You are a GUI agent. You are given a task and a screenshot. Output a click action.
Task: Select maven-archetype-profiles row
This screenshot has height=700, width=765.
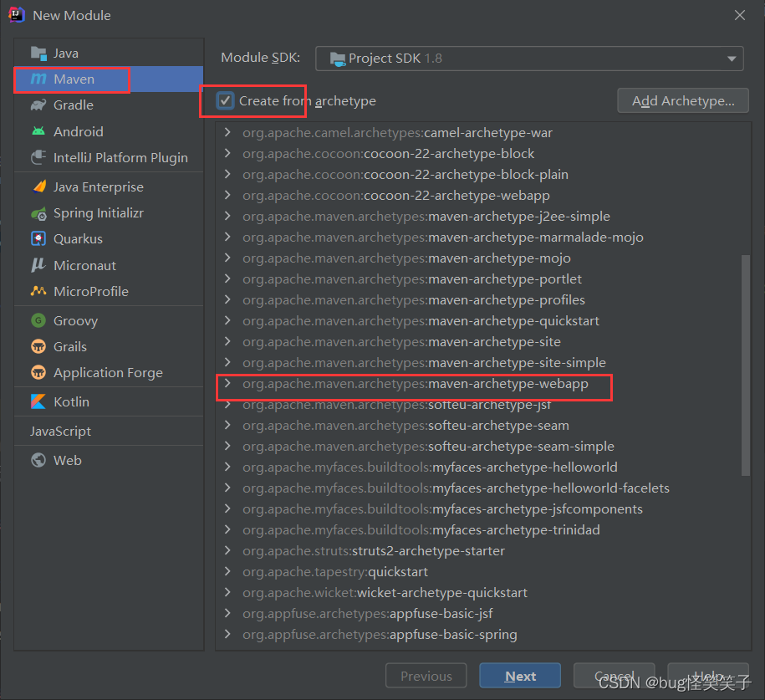click(483, 300)
